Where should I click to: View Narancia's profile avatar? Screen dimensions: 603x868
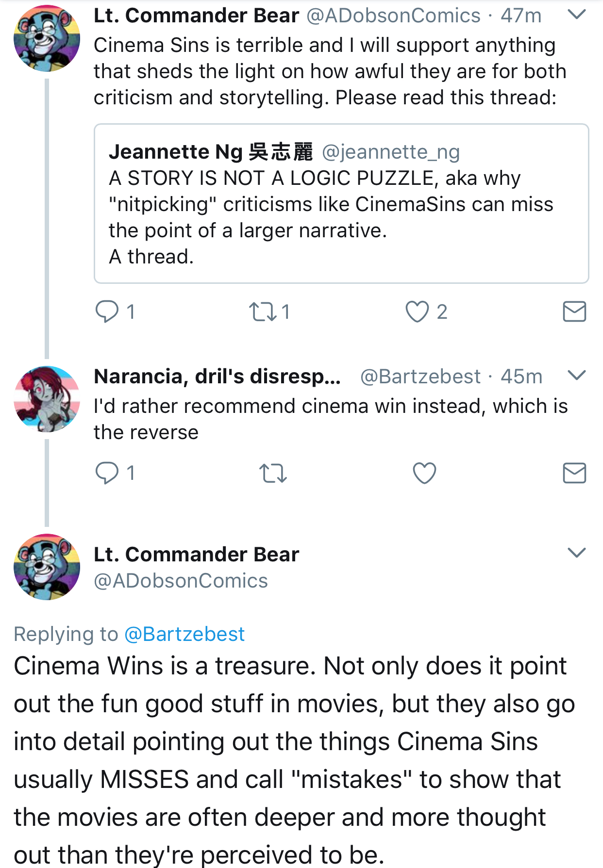point(47,399)
